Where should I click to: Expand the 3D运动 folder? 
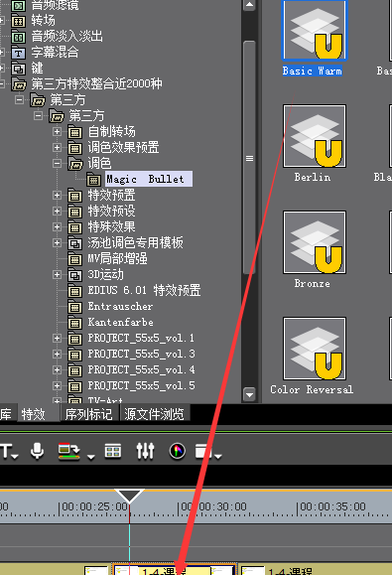click(x=57, y=274)
